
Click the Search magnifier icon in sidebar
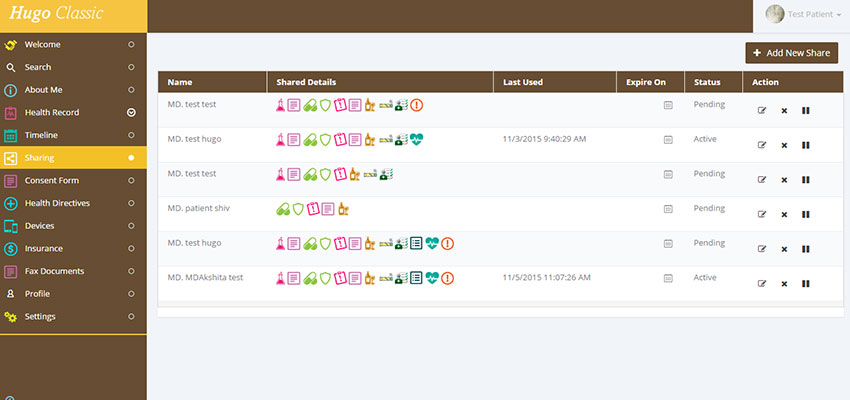[11, 68]
